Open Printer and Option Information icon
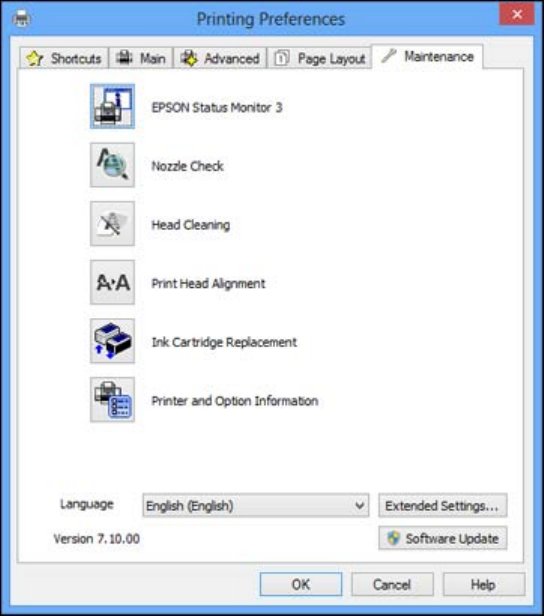Viewport: 544px width, 616px height. coord(112,400)
